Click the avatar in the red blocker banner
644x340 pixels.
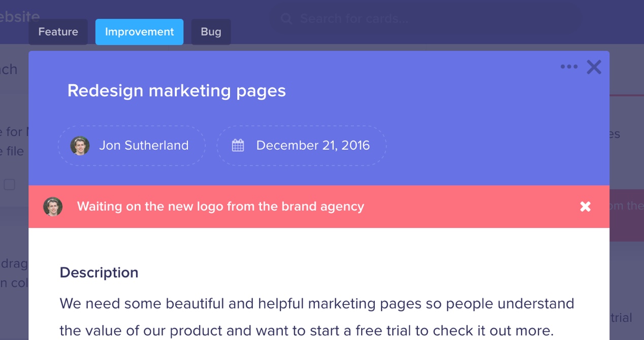click(x=53, y=207)
